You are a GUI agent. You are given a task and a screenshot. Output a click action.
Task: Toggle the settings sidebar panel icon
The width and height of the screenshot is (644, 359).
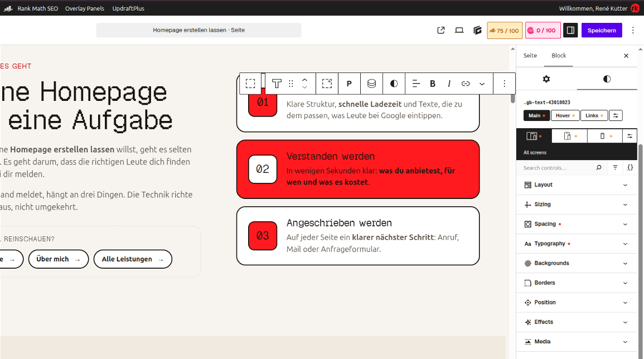[570, 30]
